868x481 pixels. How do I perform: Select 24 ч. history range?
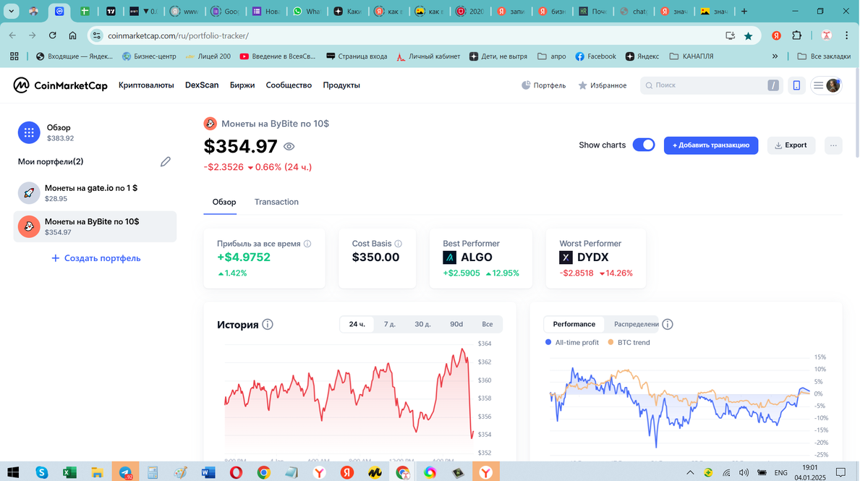pyautogui.click(x=357, y=324)
